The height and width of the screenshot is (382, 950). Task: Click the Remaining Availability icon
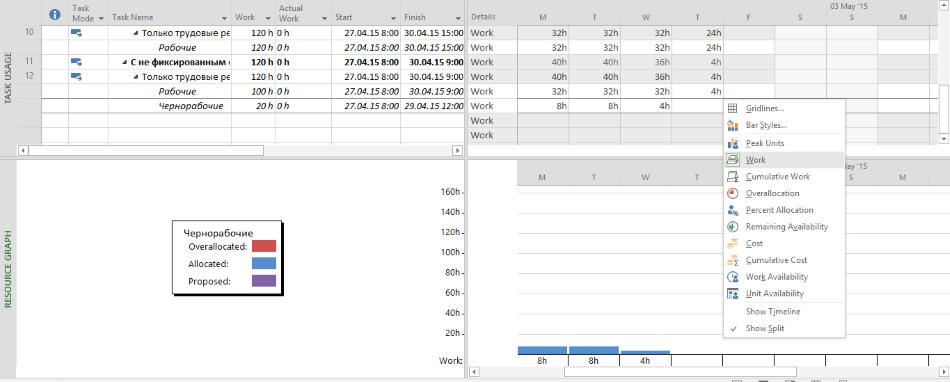click(732, 226)
